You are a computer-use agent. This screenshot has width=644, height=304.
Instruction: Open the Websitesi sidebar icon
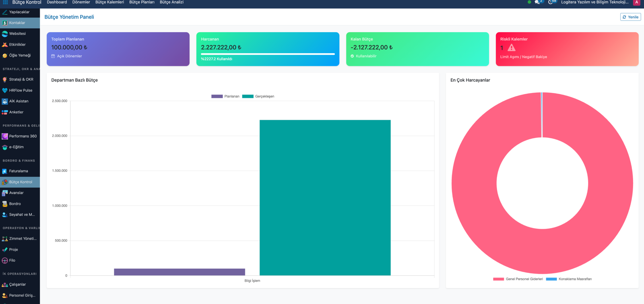5,34
